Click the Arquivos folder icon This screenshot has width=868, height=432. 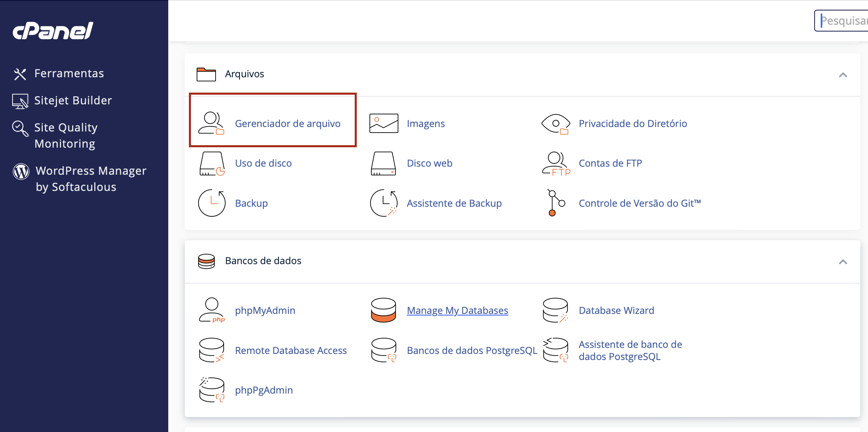click(206, 74)
